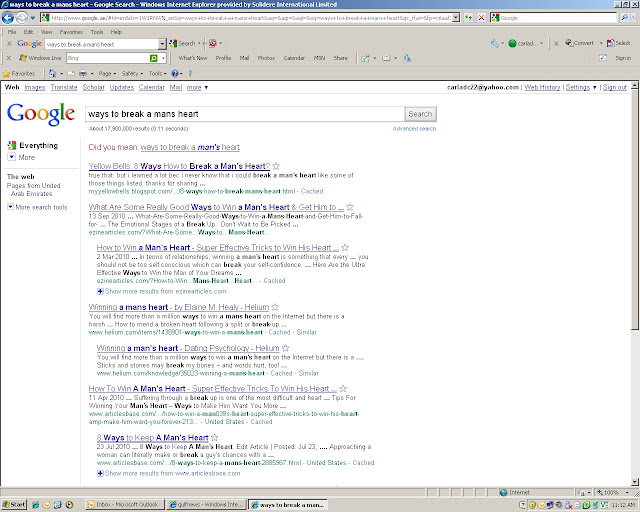Click the Bing search input field

(x=108, y=58)
